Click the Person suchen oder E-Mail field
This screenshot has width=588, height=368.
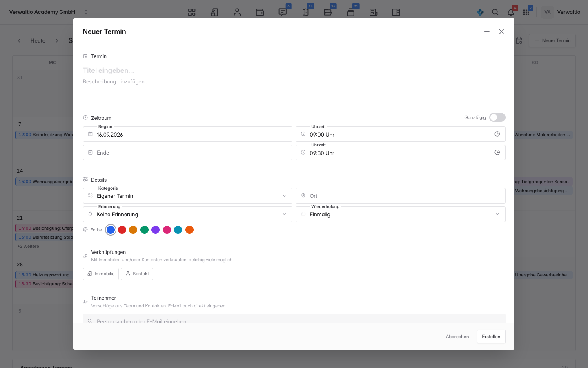[294, 319]
